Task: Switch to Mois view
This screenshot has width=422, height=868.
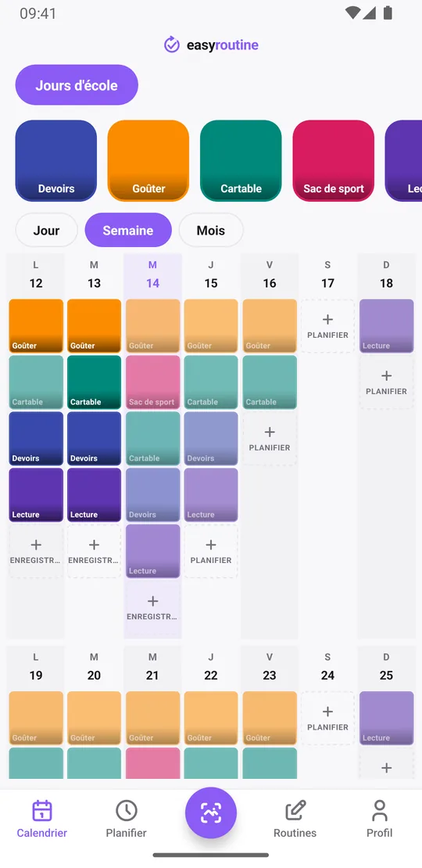Action: (x=211, y=230)
